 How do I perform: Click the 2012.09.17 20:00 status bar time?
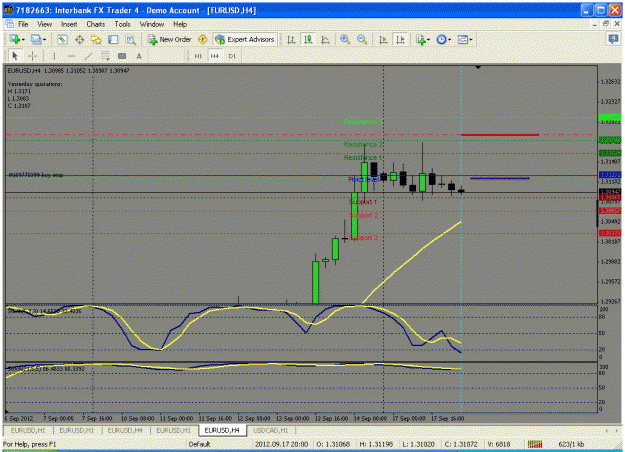point(281,444)
